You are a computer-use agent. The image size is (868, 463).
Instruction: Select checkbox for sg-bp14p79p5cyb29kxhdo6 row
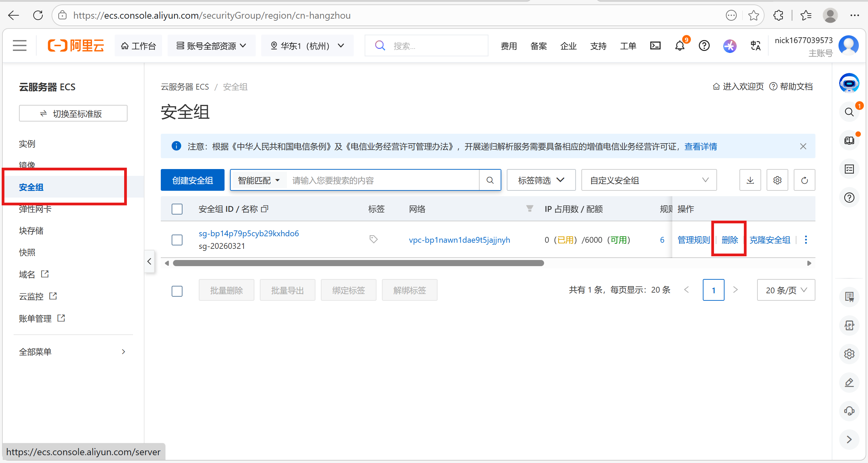[177, 240]
